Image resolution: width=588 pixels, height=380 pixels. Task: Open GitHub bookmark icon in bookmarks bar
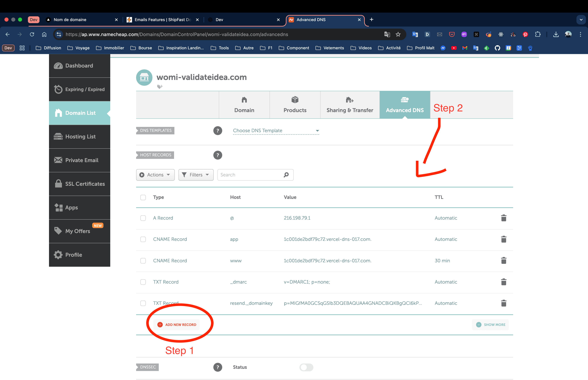497,48
